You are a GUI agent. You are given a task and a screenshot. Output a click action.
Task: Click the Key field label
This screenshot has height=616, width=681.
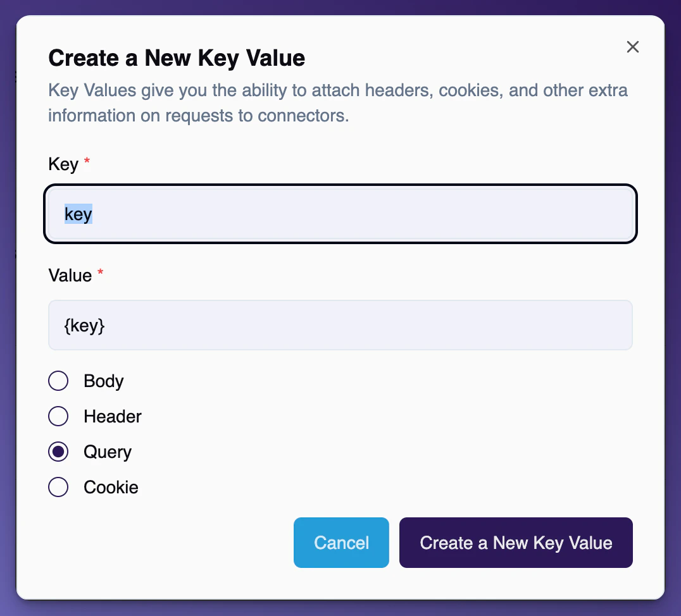(x=63, y=164)
